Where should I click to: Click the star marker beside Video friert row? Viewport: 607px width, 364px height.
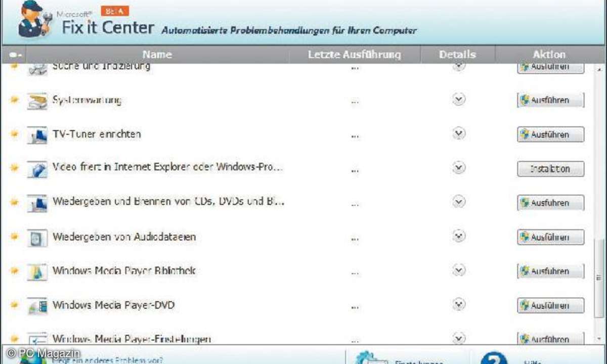[x=14, y=167]
